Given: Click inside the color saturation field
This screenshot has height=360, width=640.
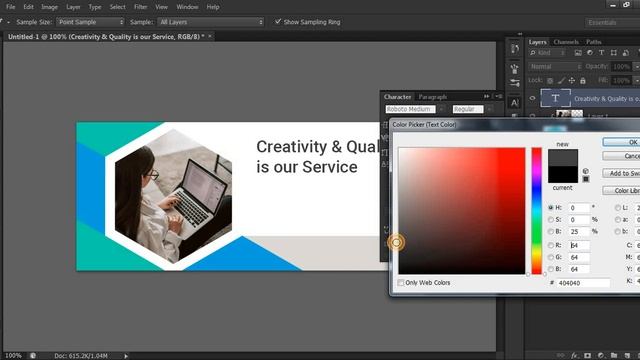Looking at the screenshot, I should pos(462,211).
